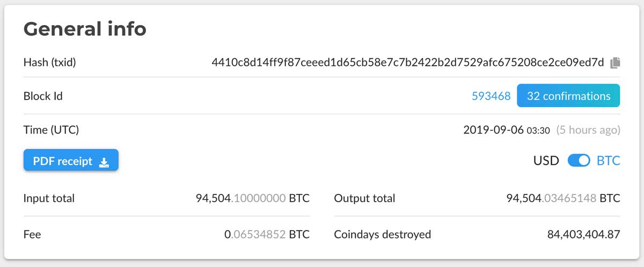Click the download arrow icon on PDF receipt

pyautogui.click(x=104, y=162)
